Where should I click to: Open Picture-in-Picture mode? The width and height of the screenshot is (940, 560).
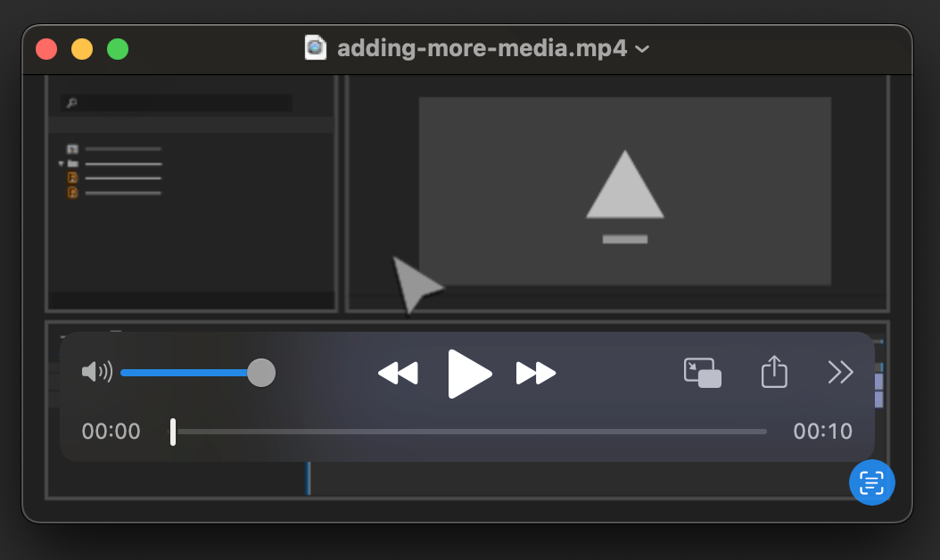tap(702, 373)
